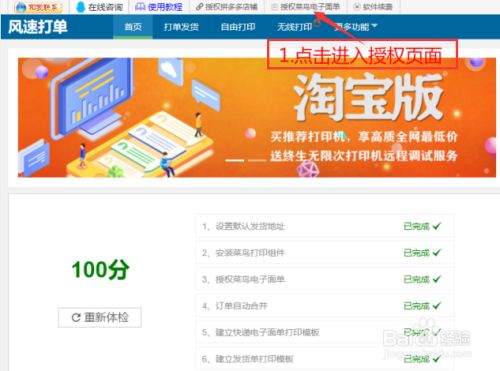This screenshot has height=371, width=500.
Task: Click 已完成 status in 授权菜鸟电子面单 row
Action: (422, 279)
